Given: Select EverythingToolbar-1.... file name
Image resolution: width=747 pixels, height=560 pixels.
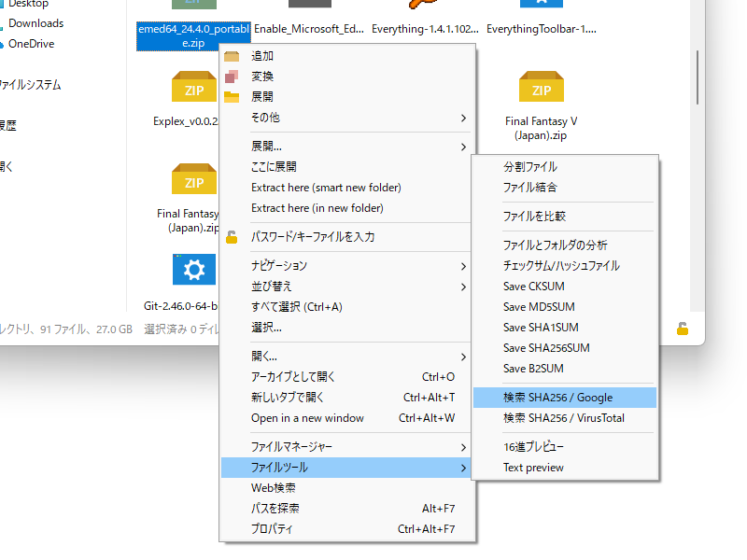Looking at the screenshot, I should point(542,29).
